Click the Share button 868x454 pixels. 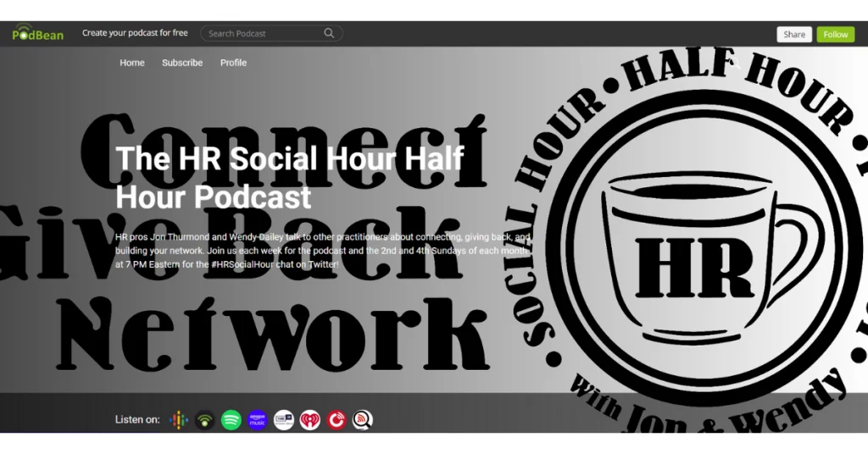coord(793,34)
